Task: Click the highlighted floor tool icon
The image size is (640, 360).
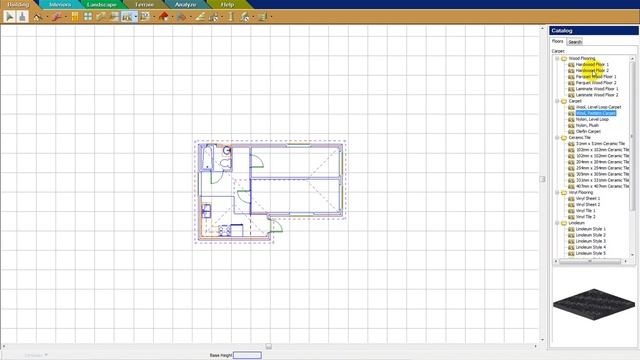Action: click(127, 17)
